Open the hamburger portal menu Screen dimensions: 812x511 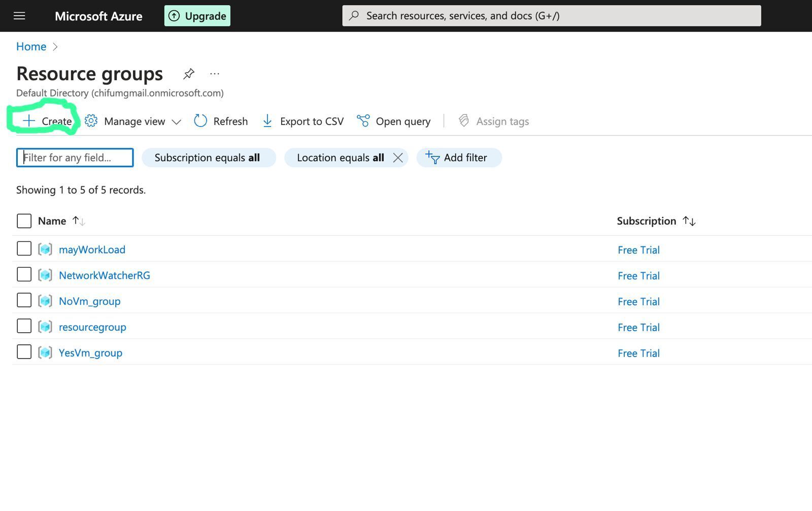(x=19, y=16)
